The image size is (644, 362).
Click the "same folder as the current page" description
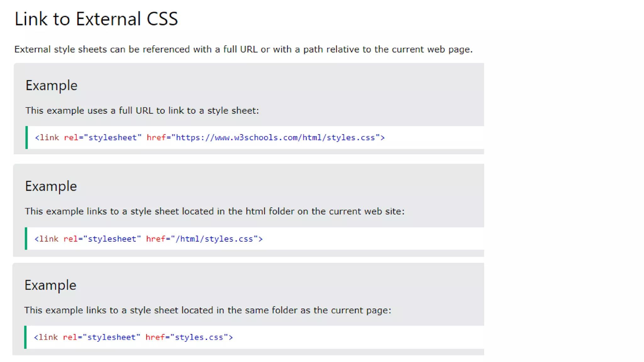pos(208,310)
